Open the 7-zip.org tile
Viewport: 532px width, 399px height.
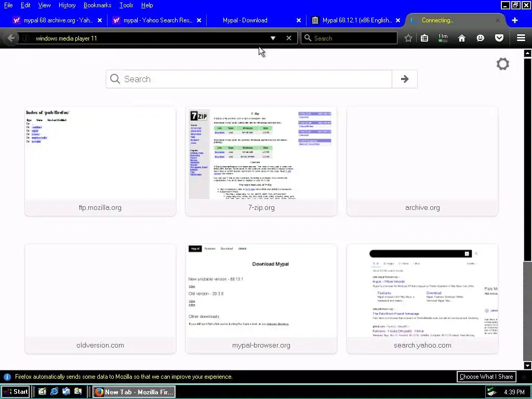coord(261,161)
